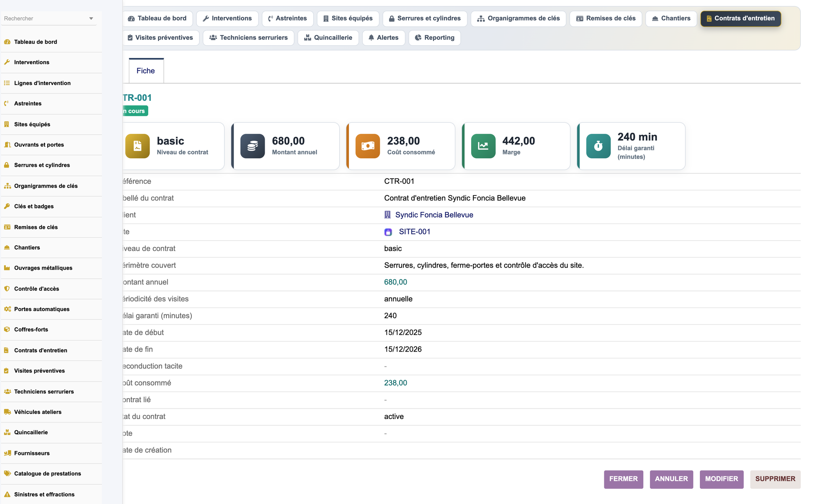815x504 pixels.
Task: Click the Sinistres et effractions warning icon
Action: pos(7,495)
